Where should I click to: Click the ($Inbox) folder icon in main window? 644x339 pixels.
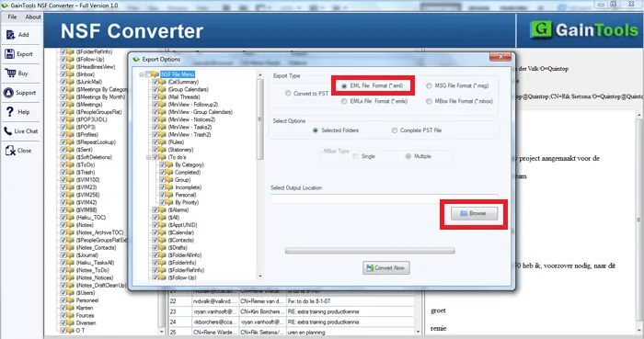pyautogui.click(x=71, y=74)
